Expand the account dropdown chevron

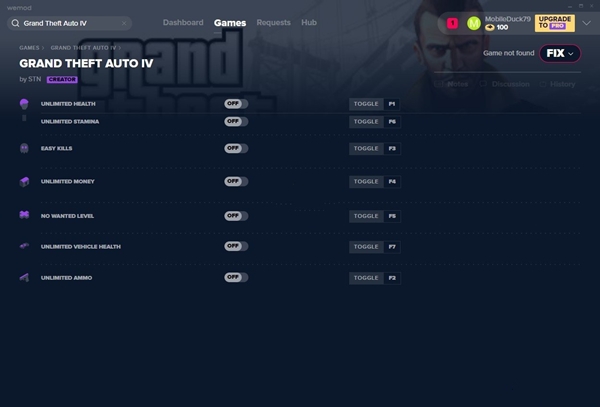586,23
